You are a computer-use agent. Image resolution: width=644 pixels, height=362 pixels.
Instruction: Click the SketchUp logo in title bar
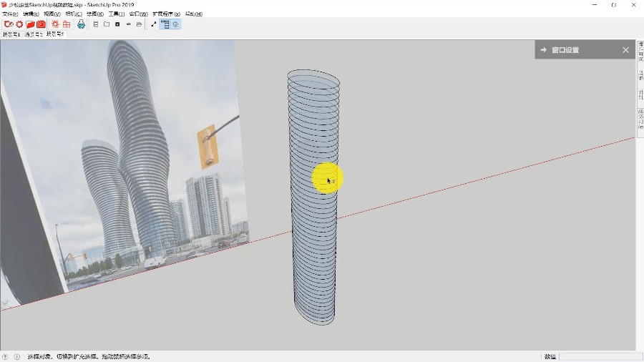[x=4, y=4]
